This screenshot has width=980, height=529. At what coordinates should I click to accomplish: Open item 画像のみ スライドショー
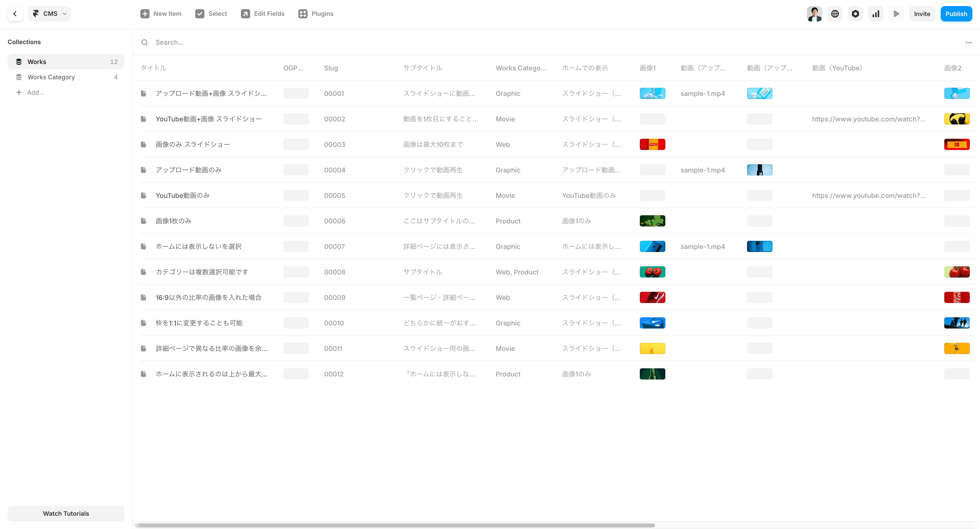pos(192,144)
